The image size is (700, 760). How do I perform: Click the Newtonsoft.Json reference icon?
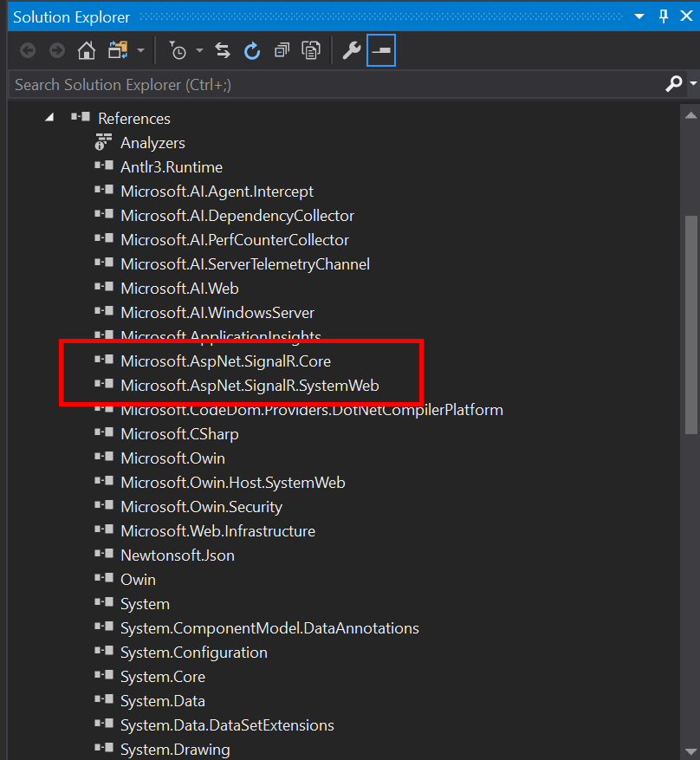104,554
